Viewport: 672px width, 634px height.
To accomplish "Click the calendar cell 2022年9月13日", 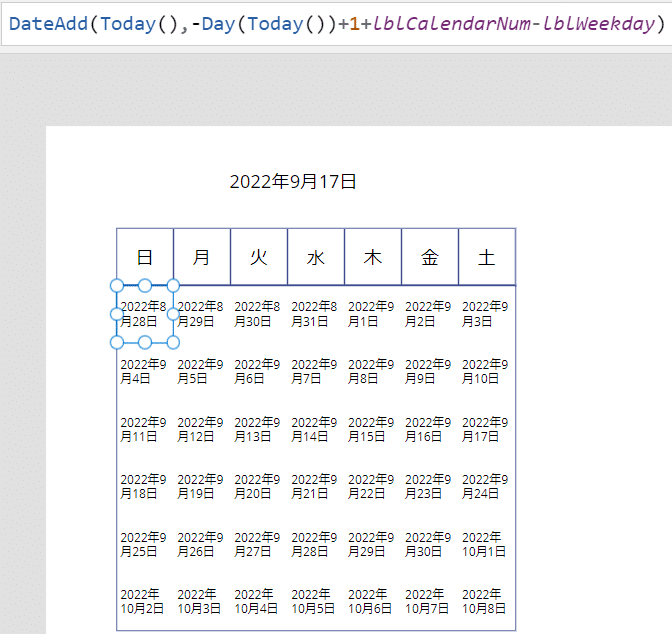I will [x=259, y=430].
